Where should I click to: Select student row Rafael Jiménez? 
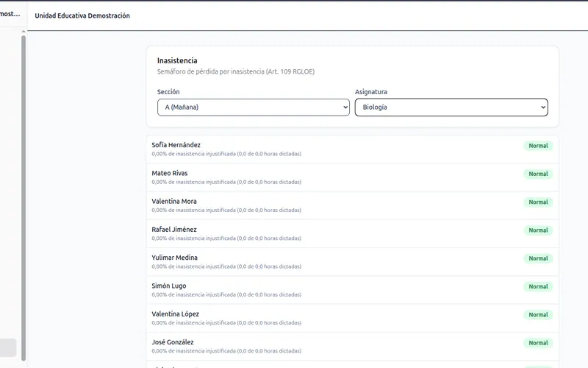coord(353,233)
